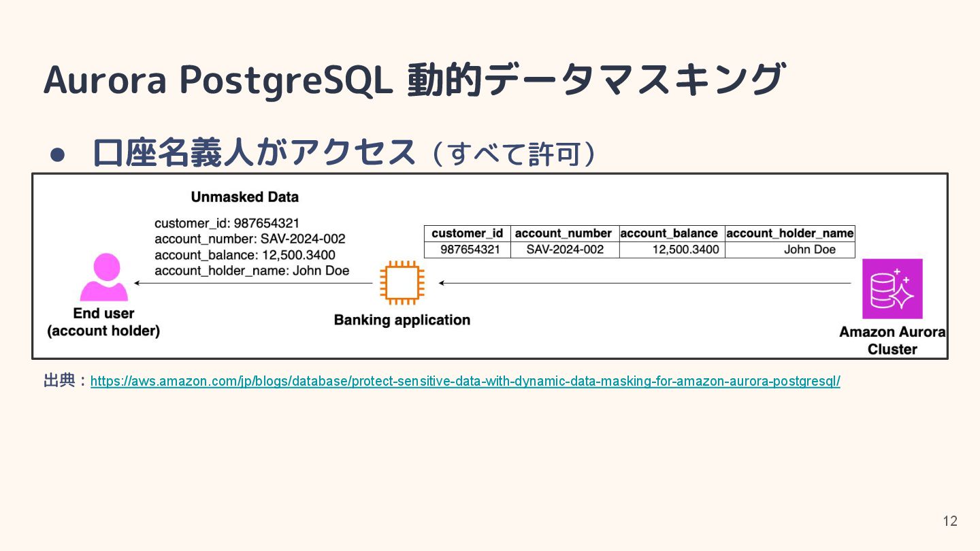The height and width of the screenshot is (551, 980).
Task: Click the 'customer_id' table header
Action: 468,233
